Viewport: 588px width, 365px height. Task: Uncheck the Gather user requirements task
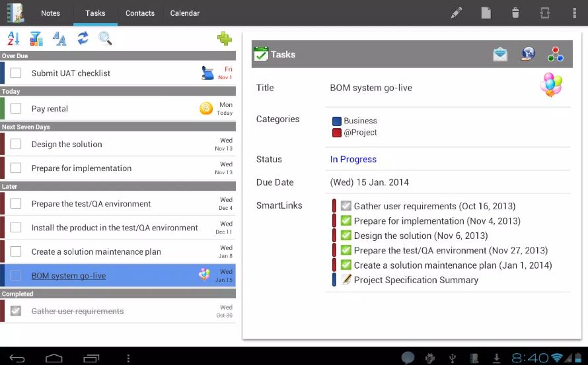(x=16, y=311)
